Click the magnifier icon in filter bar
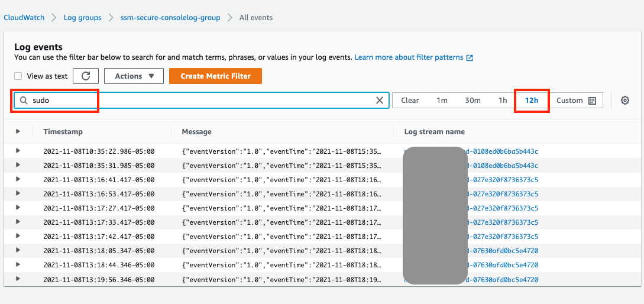Image resolution: width=644 pixels, height=304 pixels. pos(24,100)
